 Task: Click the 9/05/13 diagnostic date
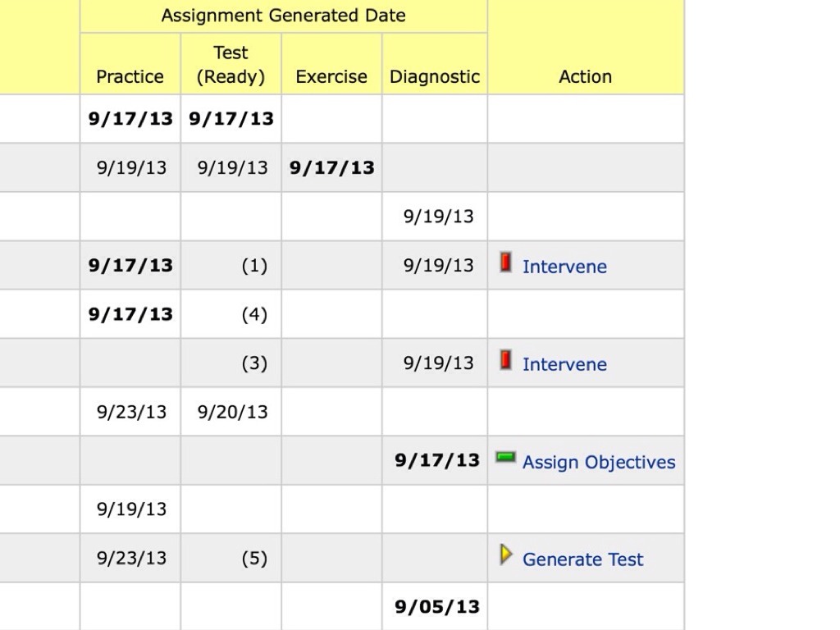[x=436, y=607]
